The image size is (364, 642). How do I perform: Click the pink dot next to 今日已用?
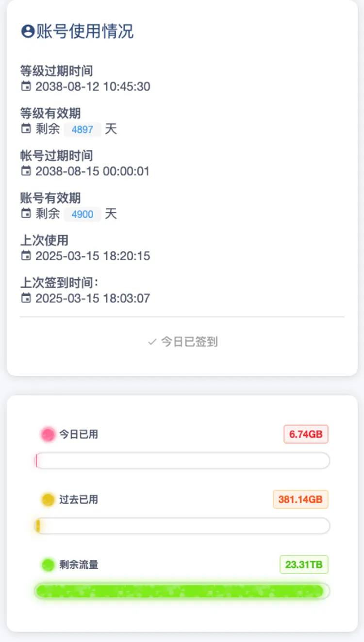(x=48, y=434)
